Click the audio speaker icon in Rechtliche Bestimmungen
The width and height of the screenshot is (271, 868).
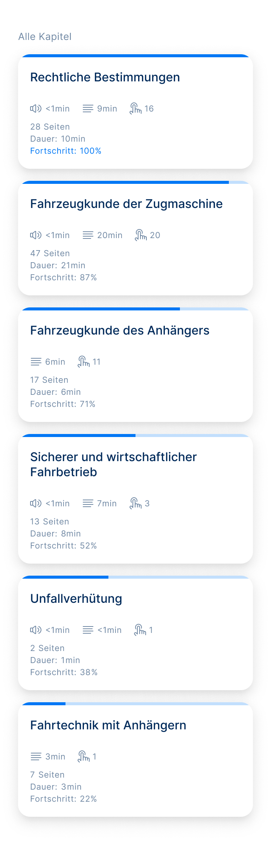(x=36, y=108)
